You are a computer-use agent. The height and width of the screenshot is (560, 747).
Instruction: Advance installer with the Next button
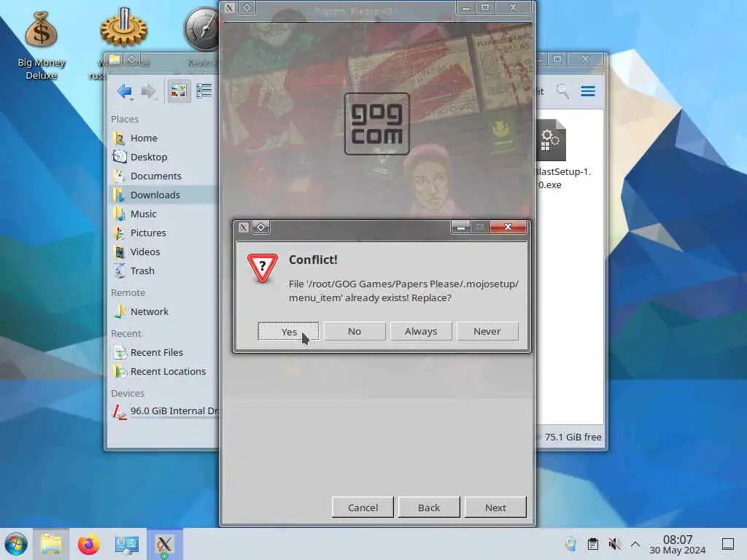pyautogui.click(x=495, y=507)
